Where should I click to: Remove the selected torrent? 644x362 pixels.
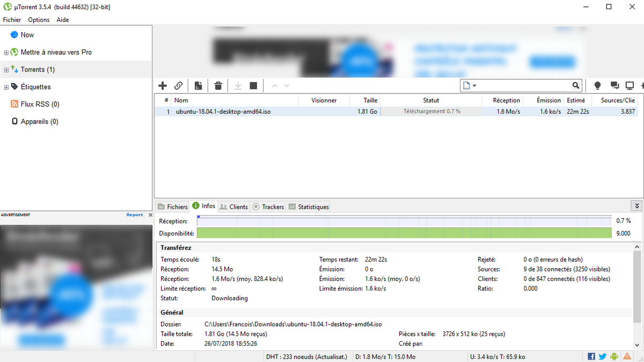click(x=218, y=85)
